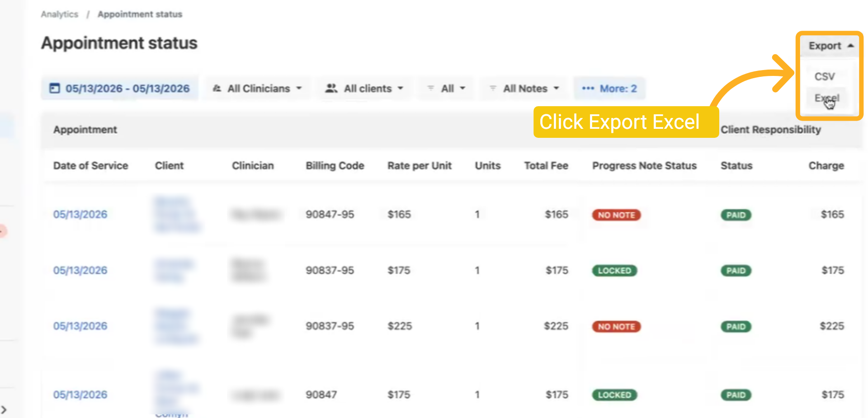868x418 pixels.
Task: Expand All Clinicians filter
Action: point(257,89)
